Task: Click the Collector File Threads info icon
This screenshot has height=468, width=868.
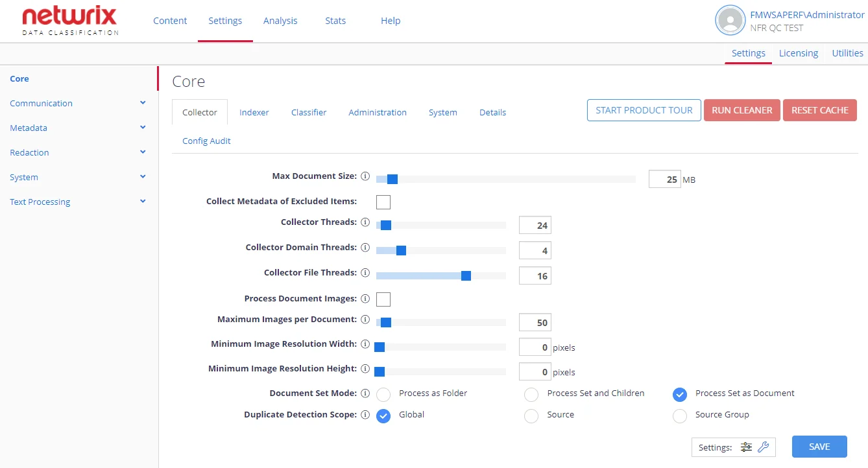Action: coord(365,273)
